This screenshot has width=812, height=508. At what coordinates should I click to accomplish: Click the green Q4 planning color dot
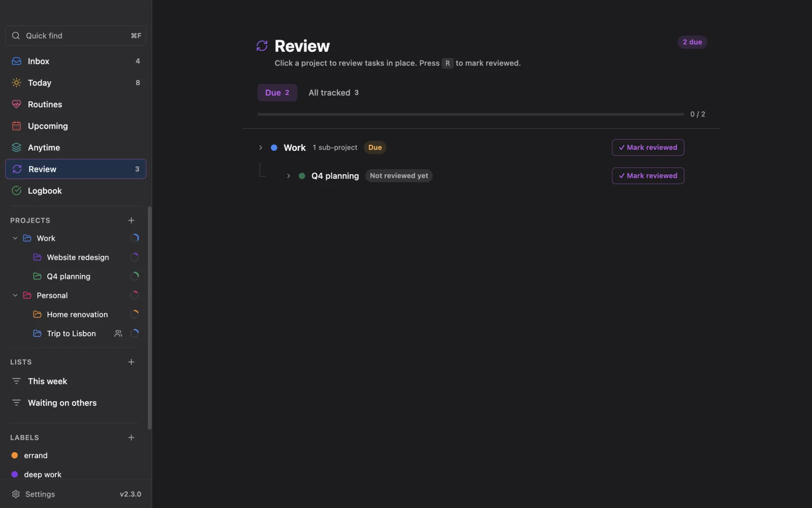pyautogui.click(x=302, y=176)
